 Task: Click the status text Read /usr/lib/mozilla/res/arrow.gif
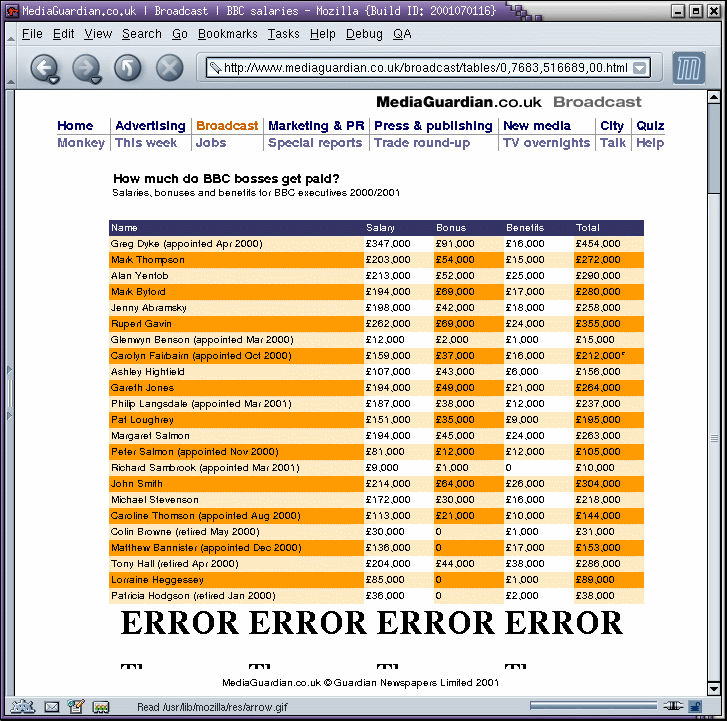(x=212, y=707)
